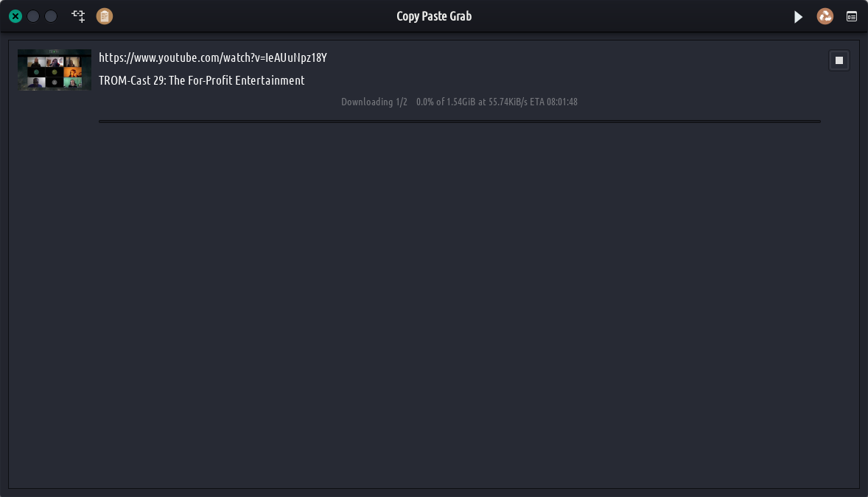The width and height of the screenshot is (868, 497).
Task: Select the TROM-Cast 29 title text
Action: coord(201,80)
